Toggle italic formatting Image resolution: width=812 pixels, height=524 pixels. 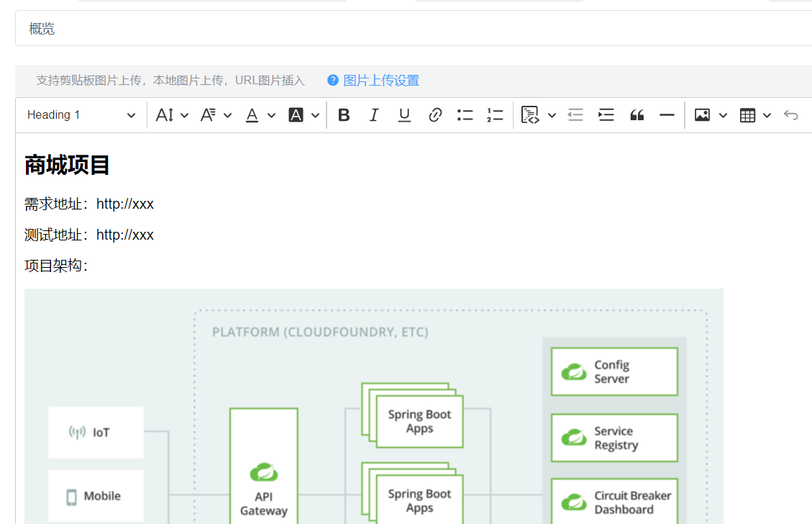pos(374,115)
